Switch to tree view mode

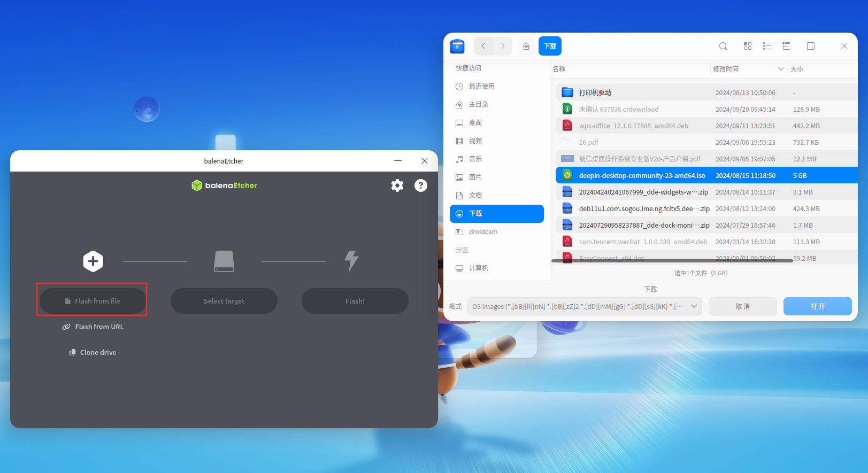[x=786, y=46]
